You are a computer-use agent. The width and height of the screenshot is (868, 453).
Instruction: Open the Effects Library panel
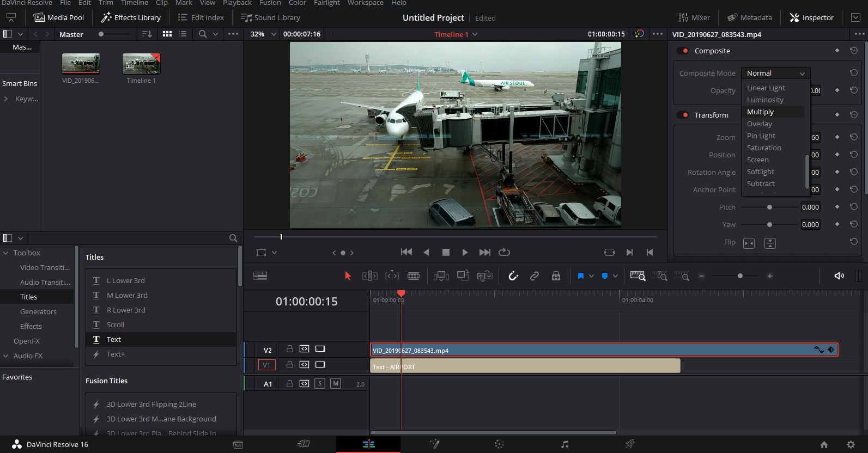(x=131, y=17)
